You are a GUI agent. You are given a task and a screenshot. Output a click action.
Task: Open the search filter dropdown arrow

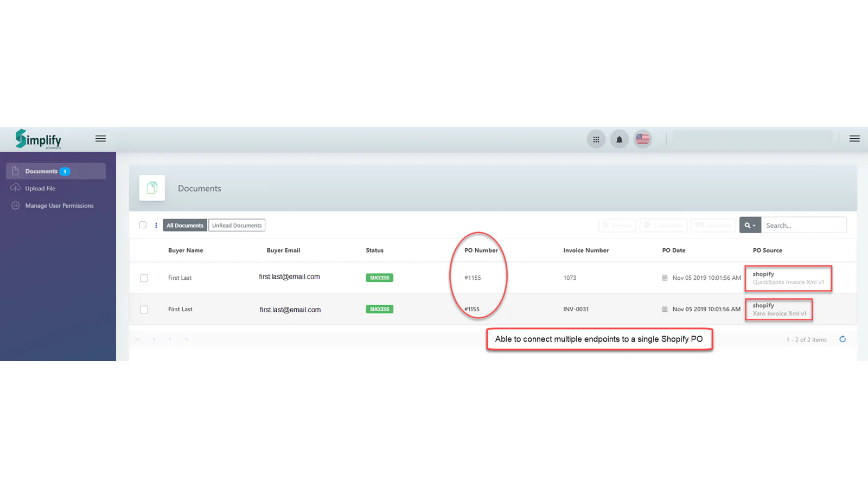click(x=754, y=224)
